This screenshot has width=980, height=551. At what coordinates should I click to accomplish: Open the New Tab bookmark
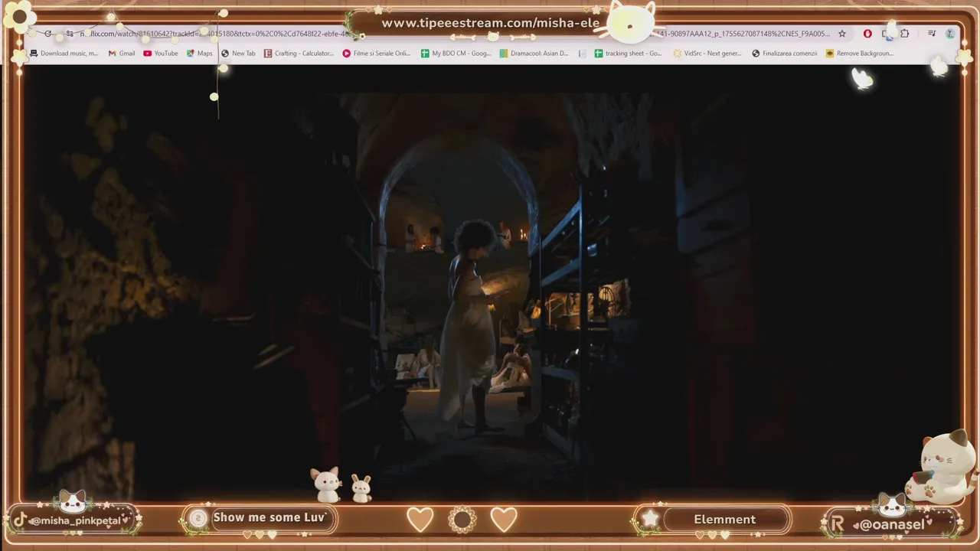(x=238, y=54)
